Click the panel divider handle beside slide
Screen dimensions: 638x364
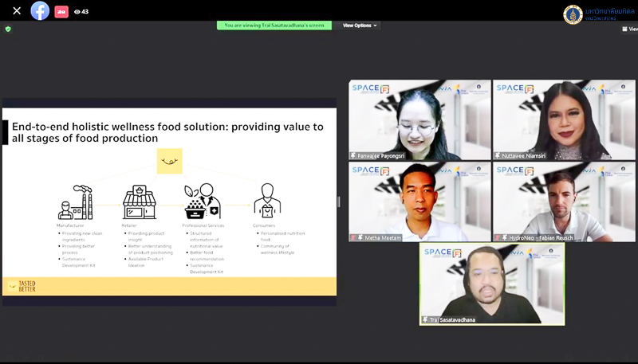(339, 202)
